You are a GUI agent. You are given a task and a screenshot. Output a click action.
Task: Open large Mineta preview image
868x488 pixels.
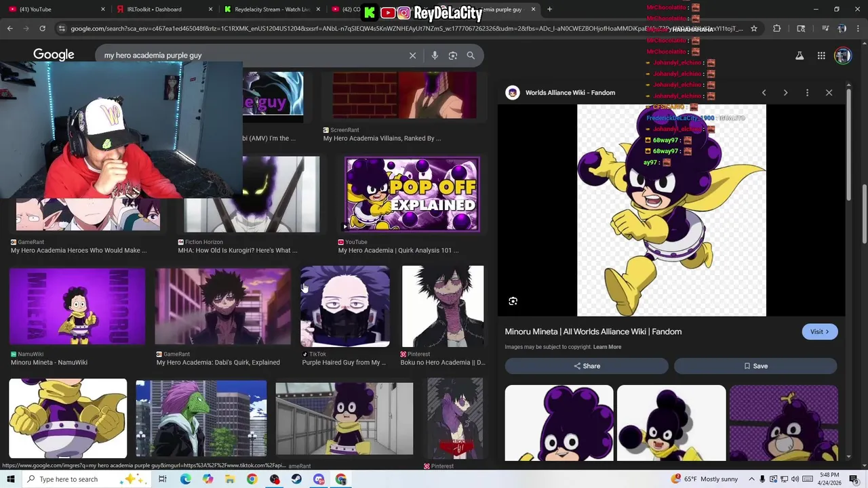pyautogui.click(x=671, y=210)
